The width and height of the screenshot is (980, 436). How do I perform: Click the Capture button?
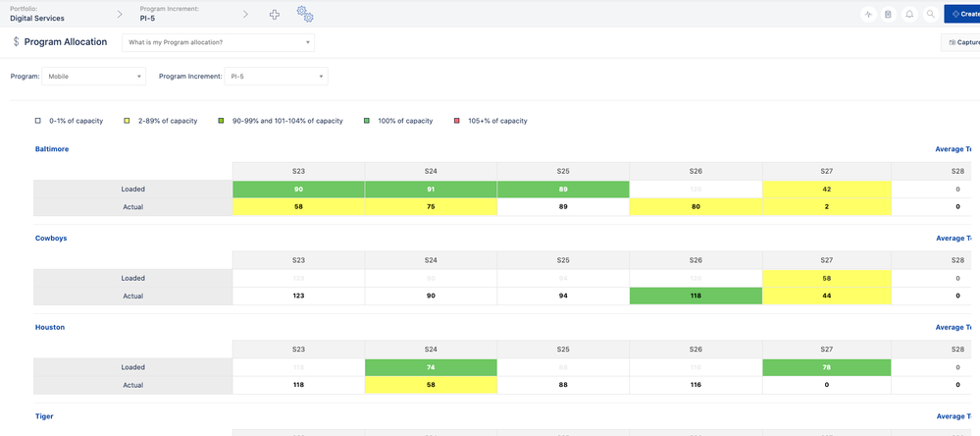pos(960,42)
